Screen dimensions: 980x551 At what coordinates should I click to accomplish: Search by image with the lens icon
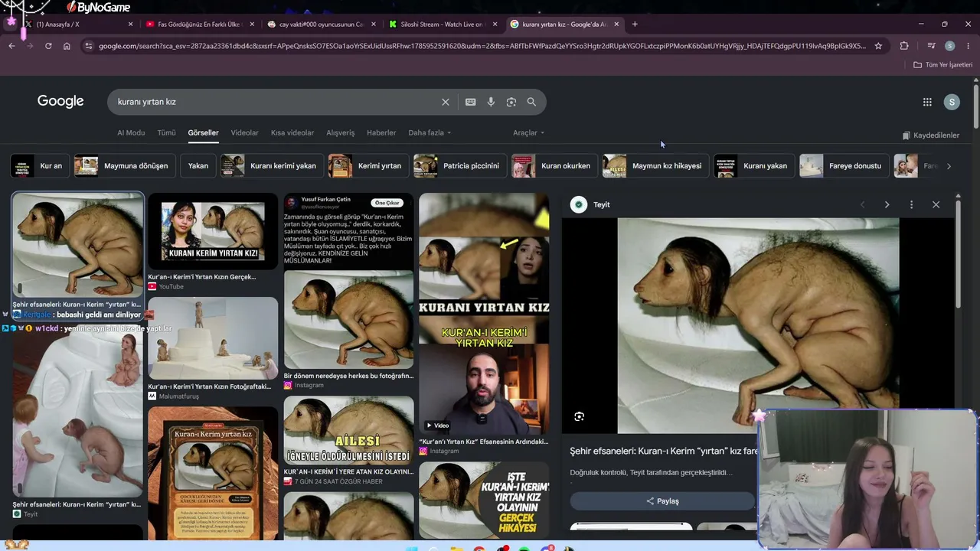(x=511, y=102)
